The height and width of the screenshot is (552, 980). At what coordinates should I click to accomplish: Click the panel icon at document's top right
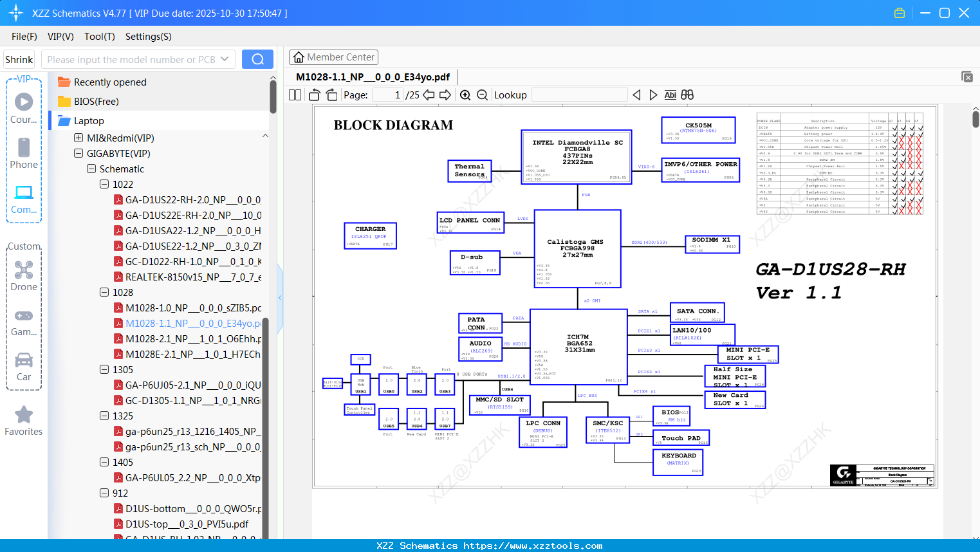pos(967,77)
